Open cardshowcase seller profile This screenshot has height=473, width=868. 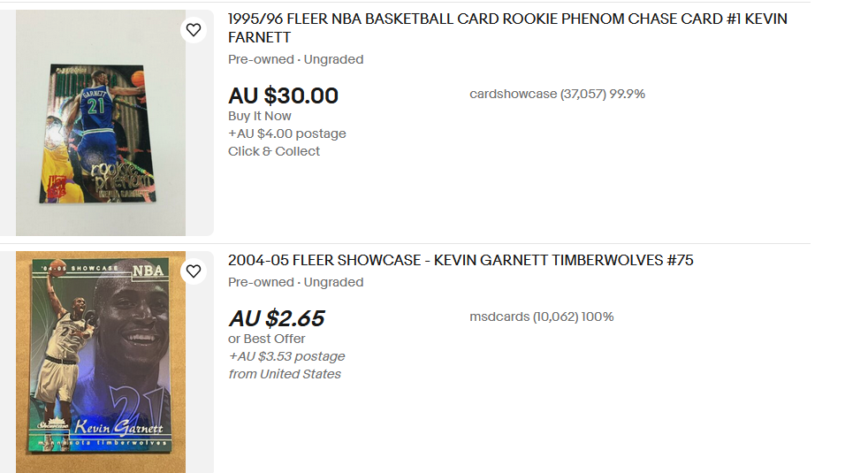click(558, 94)
